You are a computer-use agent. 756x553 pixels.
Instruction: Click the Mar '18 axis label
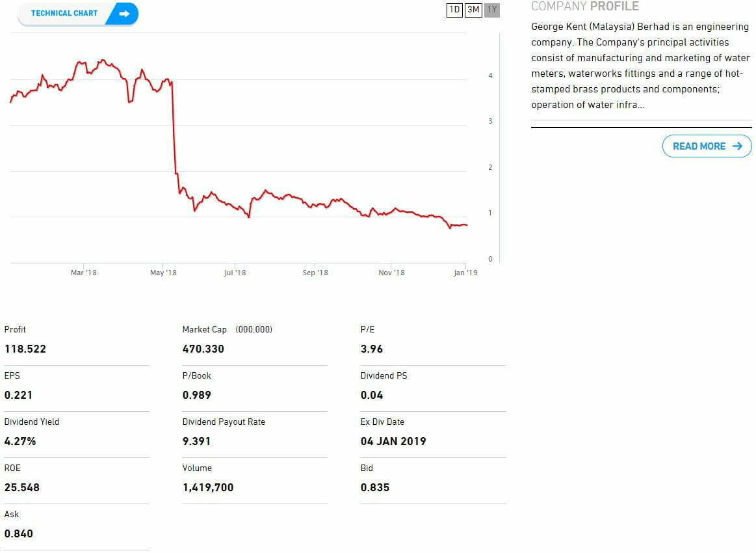pos(83,273)
